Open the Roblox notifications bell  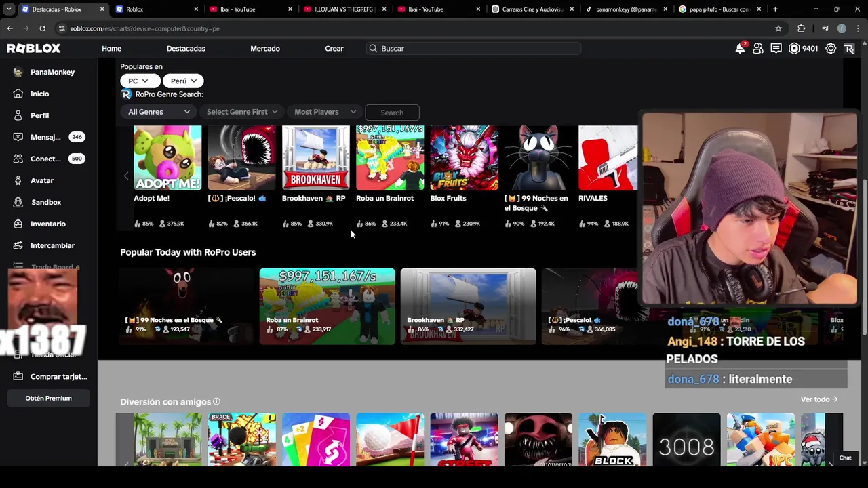pyautogui.click(x=740, y=49)
